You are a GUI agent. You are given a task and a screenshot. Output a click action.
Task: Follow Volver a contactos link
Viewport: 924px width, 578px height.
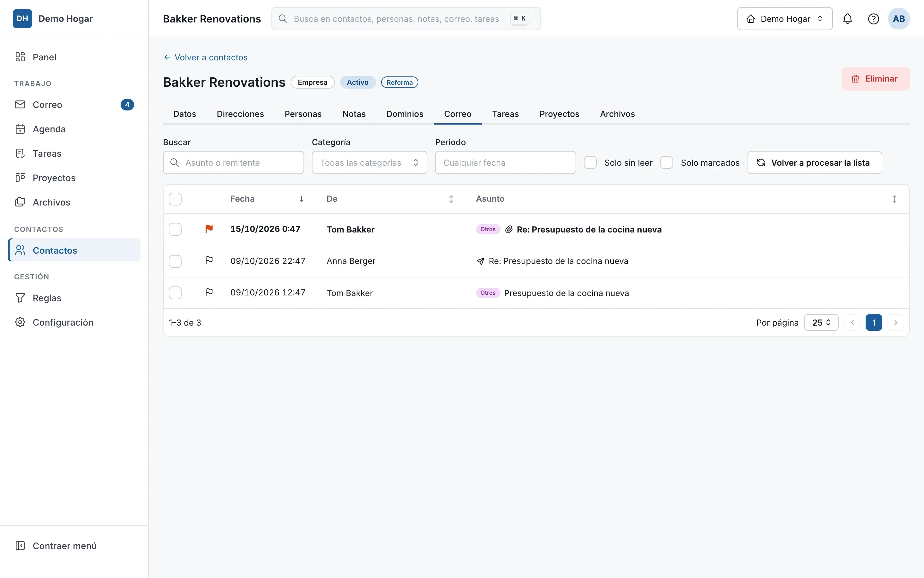point(205,57)
